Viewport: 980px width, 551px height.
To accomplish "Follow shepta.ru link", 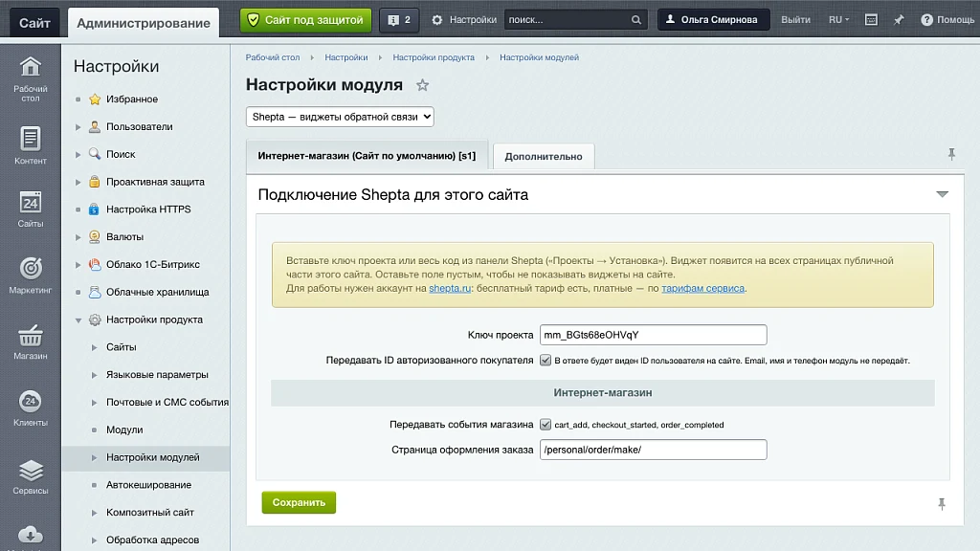I will pos(450,288).
